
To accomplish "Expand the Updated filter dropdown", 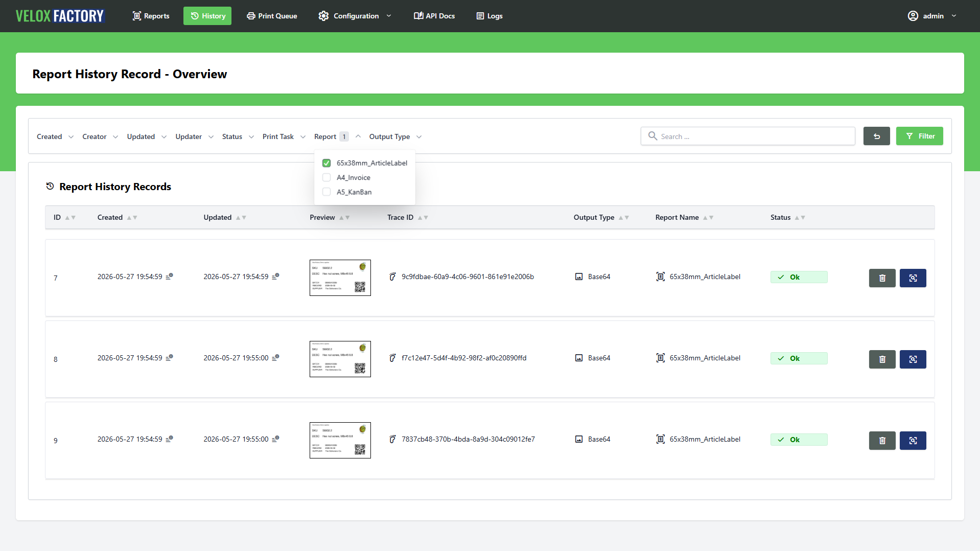I will 147,136.
